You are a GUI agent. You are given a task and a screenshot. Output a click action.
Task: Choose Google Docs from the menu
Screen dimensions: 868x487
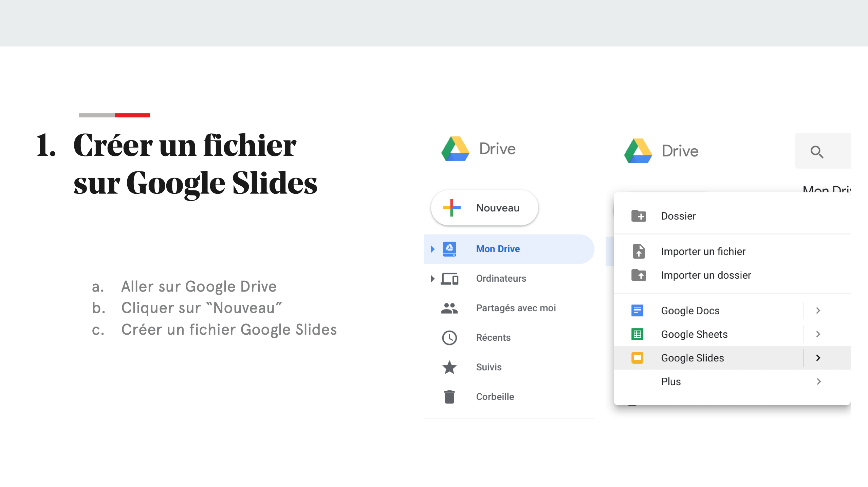pyautogui.click(x=732, y=311)
